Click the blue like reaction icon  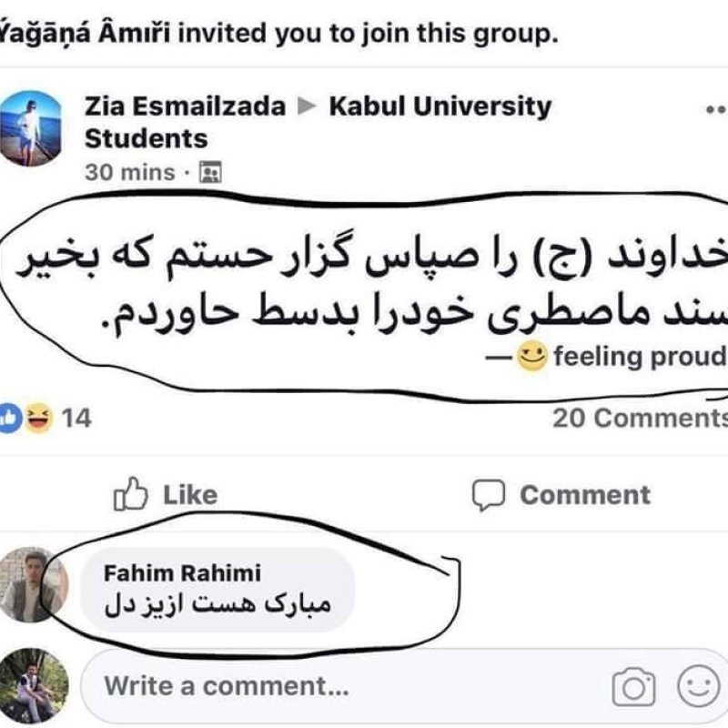coord(8,419)
